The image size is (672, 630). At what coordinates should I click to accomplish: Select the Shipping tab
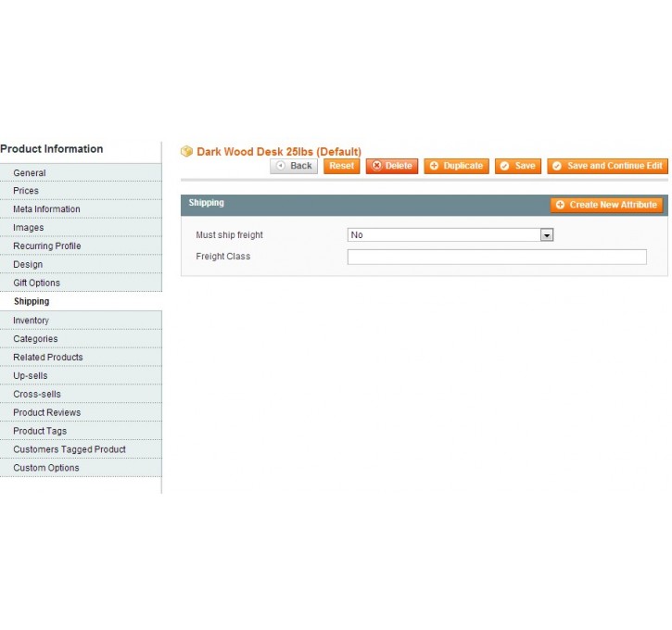click(x=81, y=301)
